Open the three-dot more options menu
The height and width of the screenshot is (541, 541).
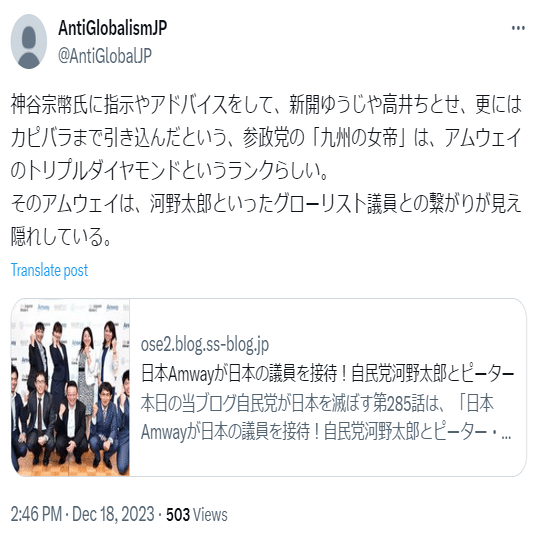518,28
